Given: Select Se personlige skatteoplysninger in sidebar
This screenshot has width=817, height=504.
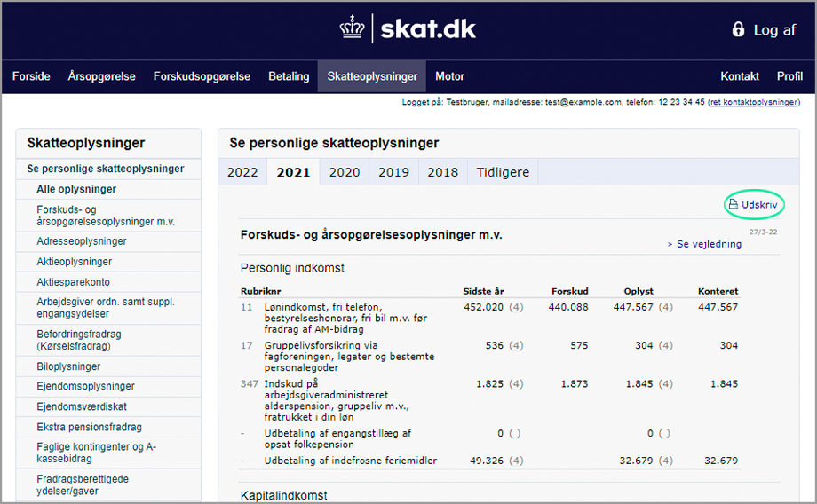Looking at the screenshot, I should tap(106, 169).
